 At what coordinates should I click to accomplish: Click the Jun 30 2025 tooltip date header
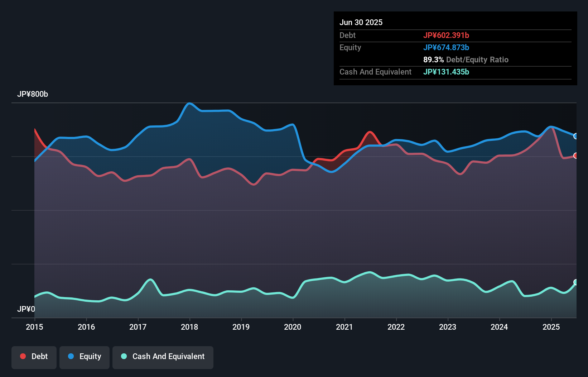coord(361,22)
